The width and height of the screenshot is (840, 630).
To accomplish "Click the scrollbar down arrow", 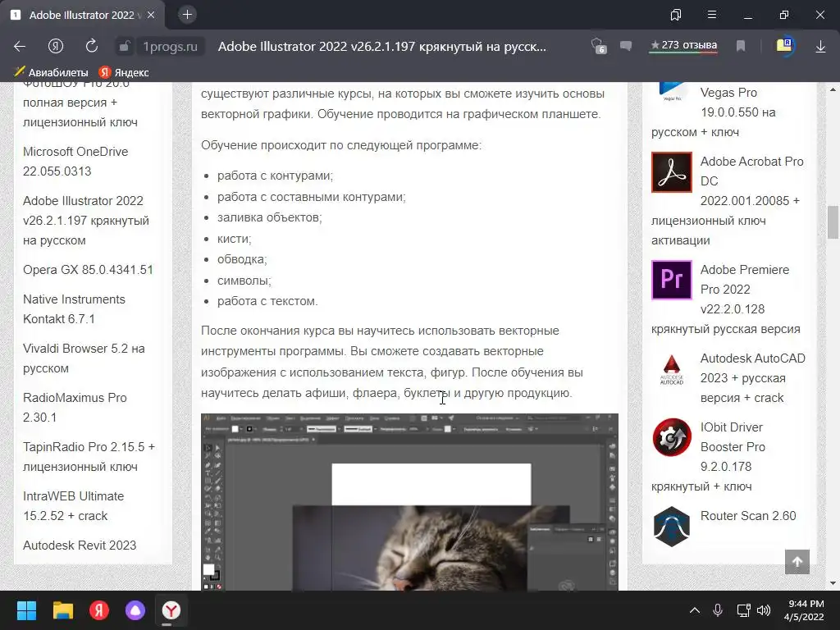I will 833,583.
